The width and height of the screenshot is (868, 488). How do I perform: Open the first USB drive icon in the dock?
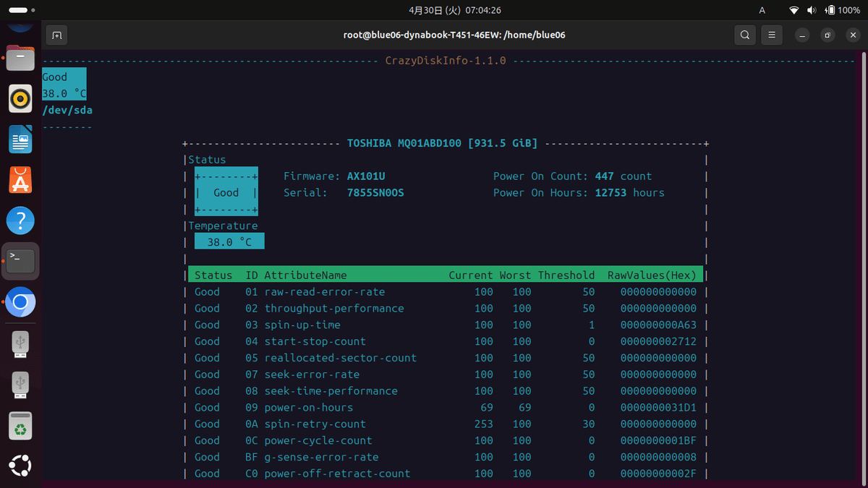[20, 345]
